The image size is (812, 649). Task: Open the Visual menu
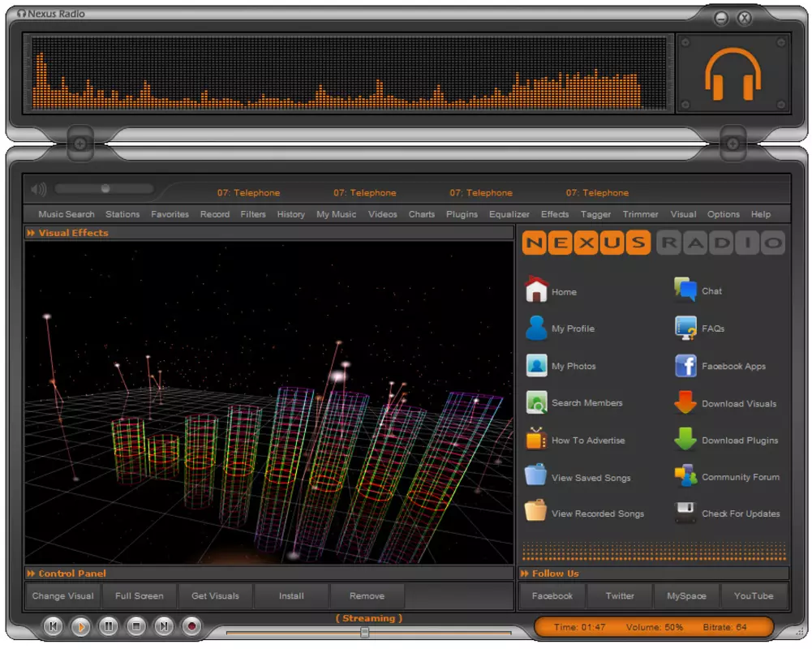click(x=683, y=214)
